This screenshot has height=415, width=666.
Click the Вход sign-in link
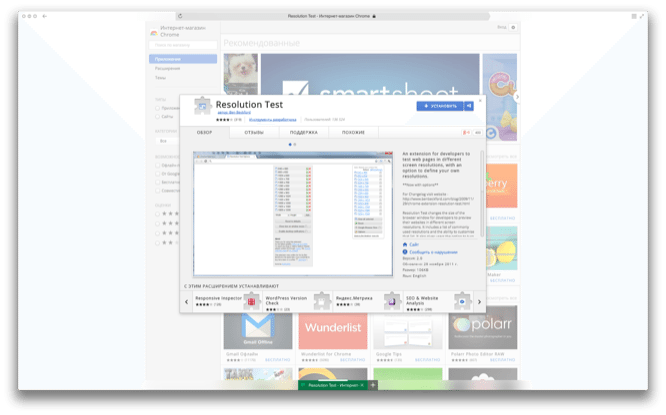[x=502, y=27]
